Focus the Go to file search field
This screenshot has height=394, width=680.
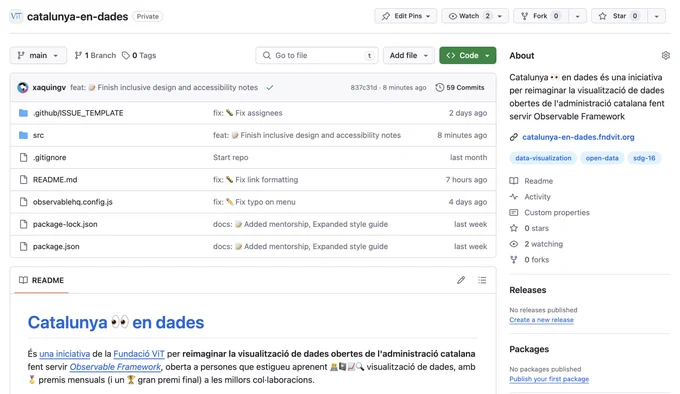point(317,55)
